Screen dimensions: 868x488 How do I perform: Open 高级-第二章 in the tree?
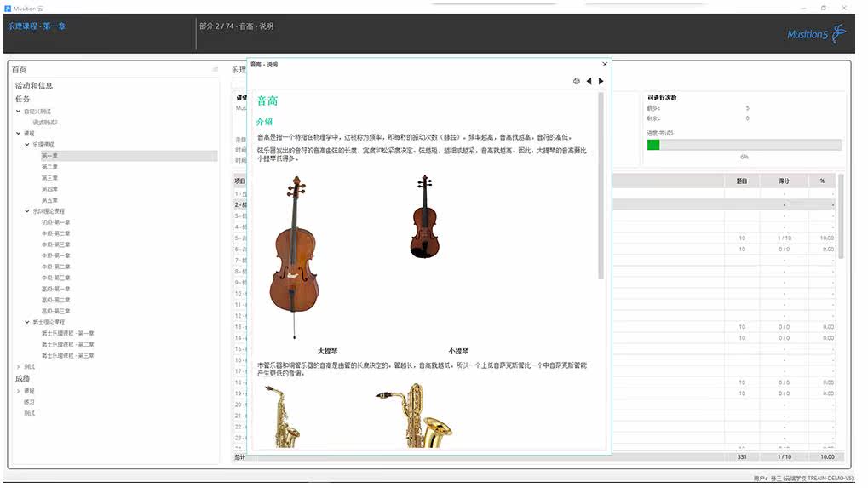pyautogui.click(x=56, y=300)
